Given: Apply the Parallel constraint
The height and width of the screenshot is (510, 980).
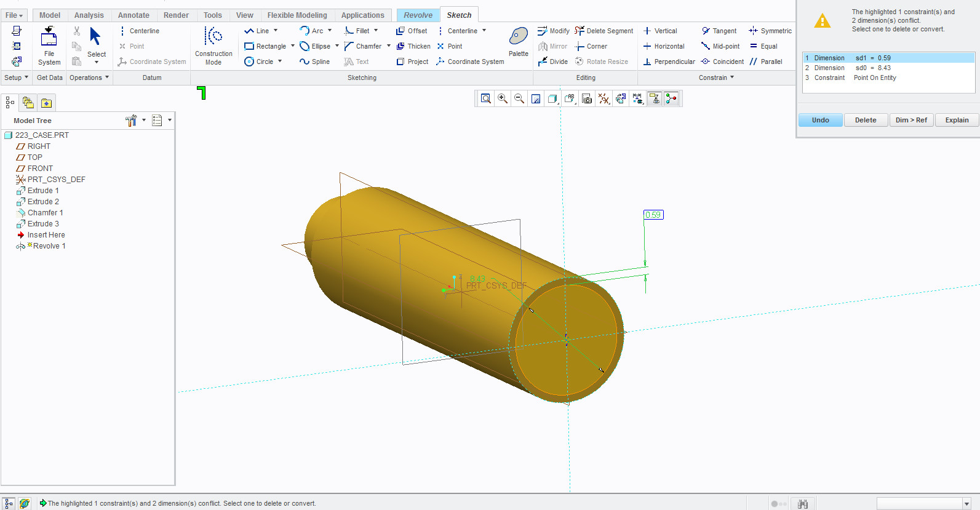Looking at the screenshot, I should click(766, 62).
